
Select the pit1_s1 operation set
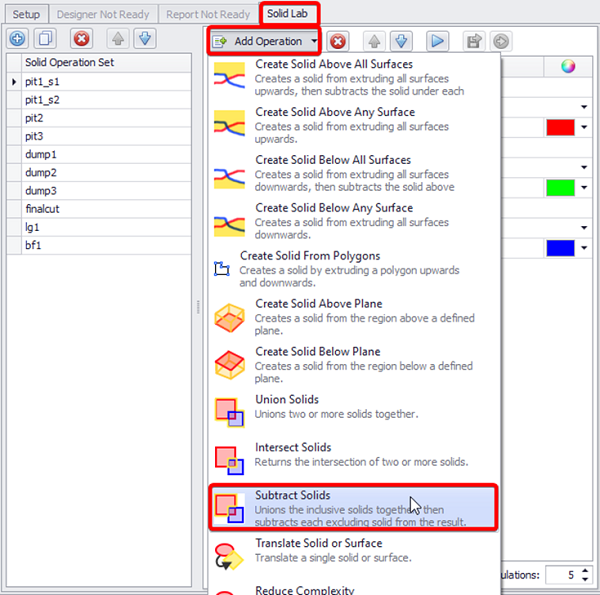[106, 82]
